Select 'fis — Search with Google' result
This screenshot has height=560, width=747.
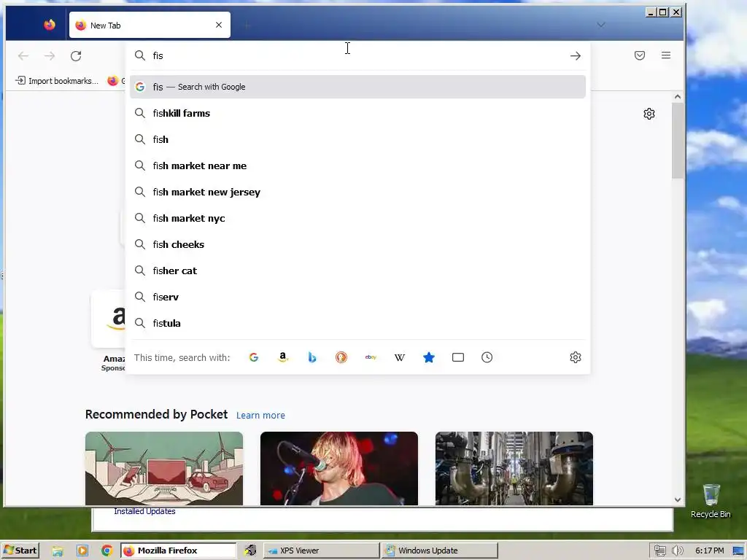[x=357, y=87]
